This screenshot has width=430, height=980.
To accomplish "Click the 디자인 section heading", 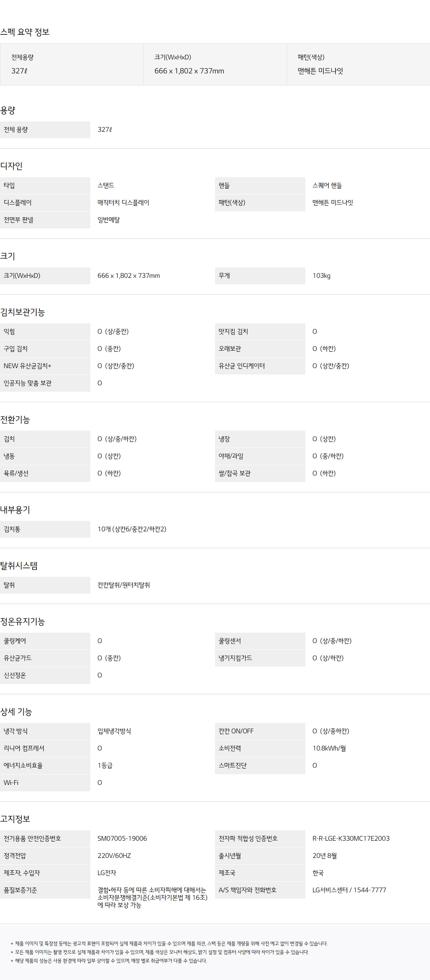I will pyautogui.click(x=11, y=166).
